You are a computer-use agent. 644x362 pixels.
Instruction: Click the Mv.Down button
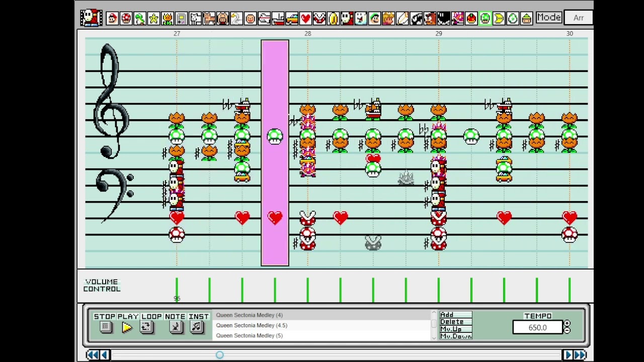click(456, 336)
